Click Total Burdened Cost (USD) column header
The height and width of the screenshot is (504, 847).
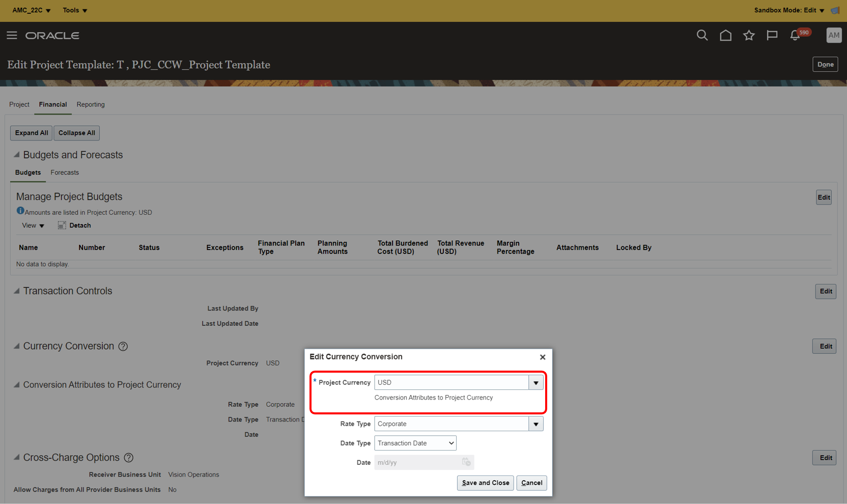(403, 247)
